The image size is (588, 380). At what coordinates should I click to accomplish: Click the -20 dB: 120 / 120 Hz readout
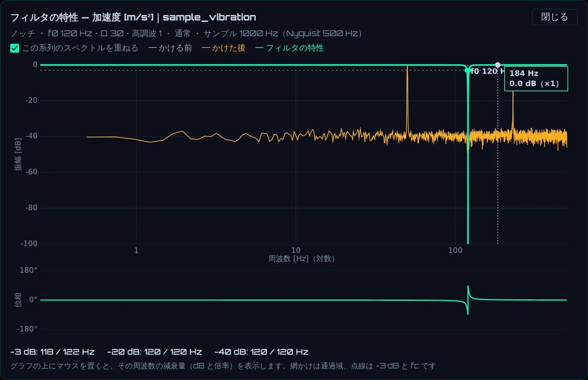pyautogui.click(x=155, y=352)
